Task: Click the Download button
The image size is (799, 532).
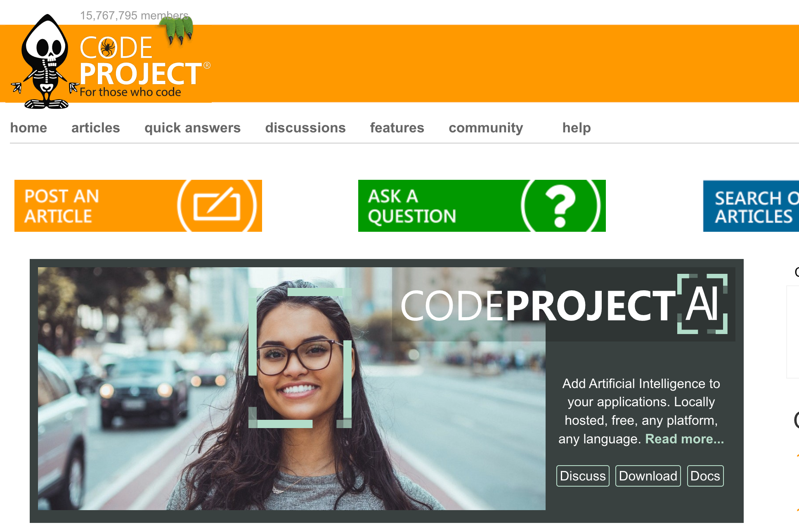Action: click(648, 476)
